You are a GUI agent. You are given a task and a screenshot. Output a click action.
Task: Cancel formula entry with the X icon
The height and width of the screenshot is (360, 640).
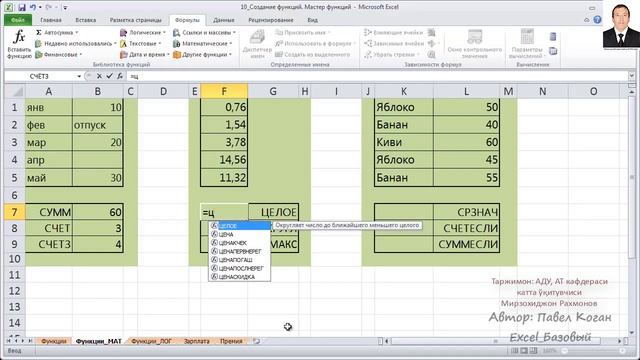tap(99, 76)
